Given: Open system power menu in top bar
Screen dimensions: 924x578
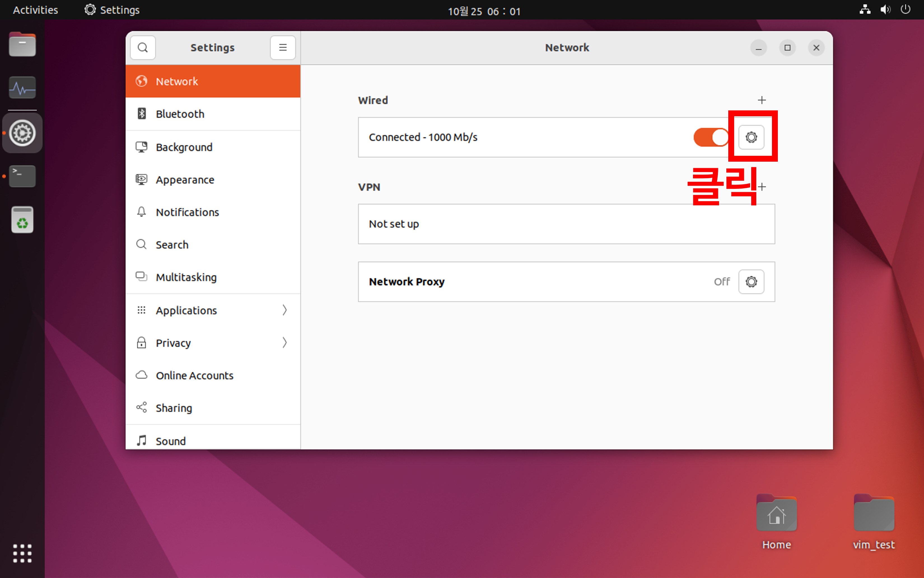Looking at the screenshot, I should click(x=905, y=10).
